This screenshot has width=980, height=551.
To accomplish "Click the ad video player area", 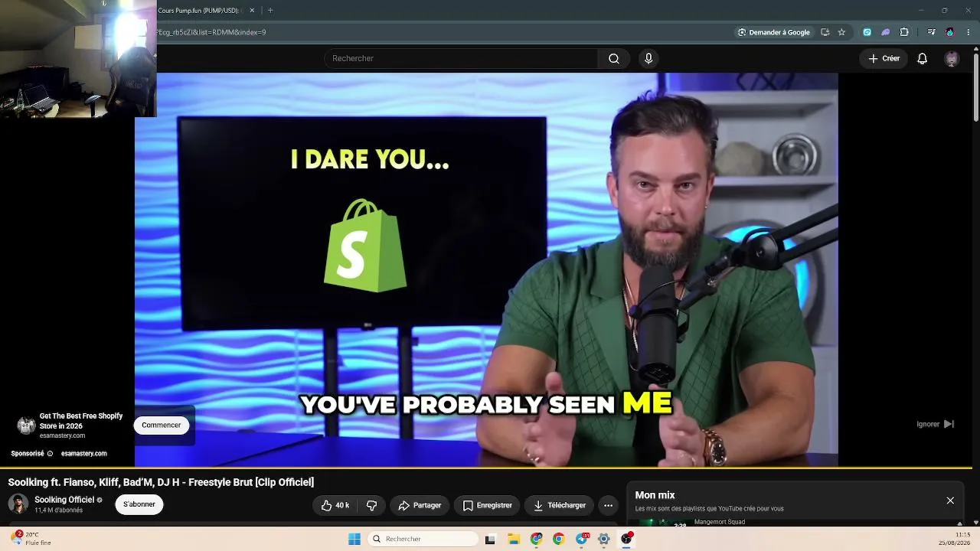I will click(x=486, y=268).
